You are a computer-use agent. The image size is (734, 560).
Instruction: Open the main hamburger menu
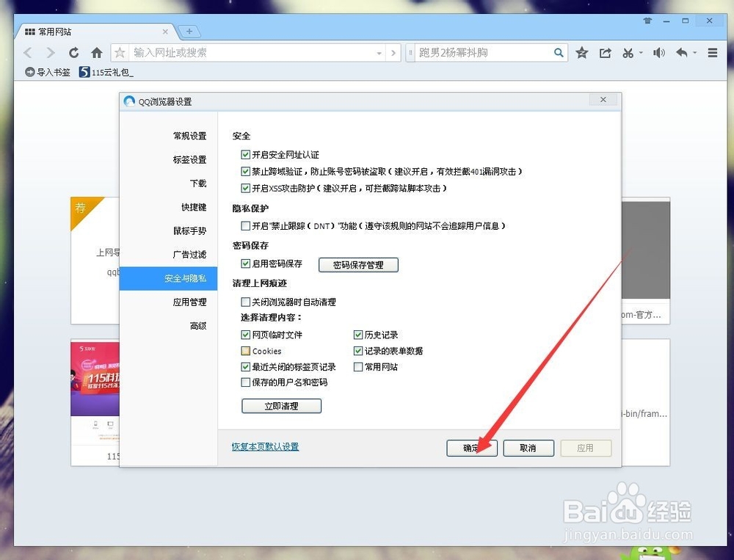(713, 53)
